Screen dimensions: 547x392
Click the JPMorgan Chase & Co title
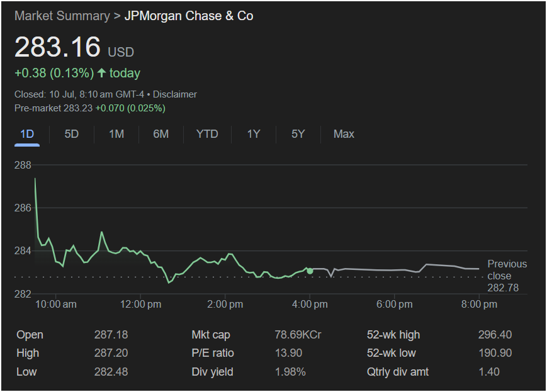pyautogui.click(x=189, y=16)
